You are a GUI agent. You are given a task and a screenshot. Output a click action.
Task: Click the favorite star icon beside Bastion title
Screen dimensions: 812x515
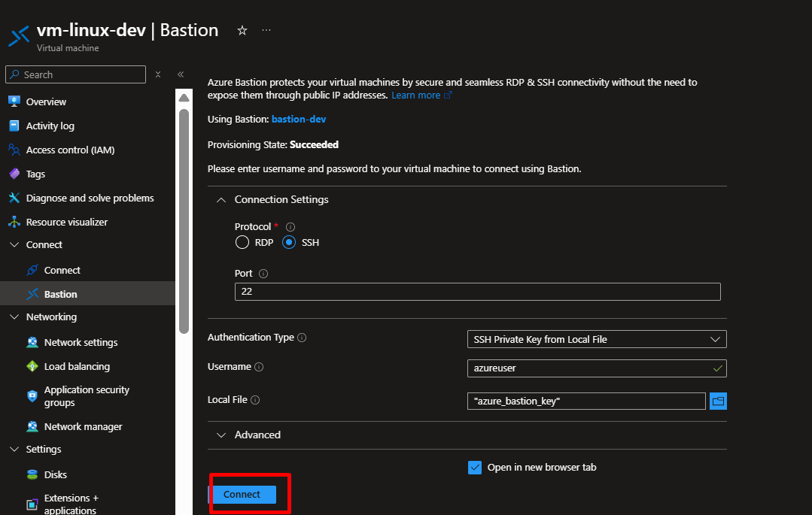click(242, 31)
